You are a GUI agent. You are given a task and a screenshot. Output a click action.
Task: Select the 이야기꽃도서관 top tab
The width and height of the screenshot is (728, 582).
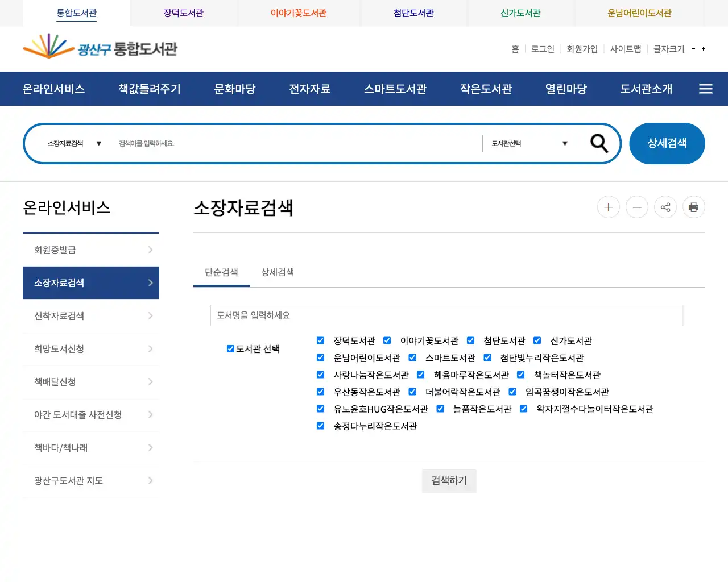pos(299,13)
